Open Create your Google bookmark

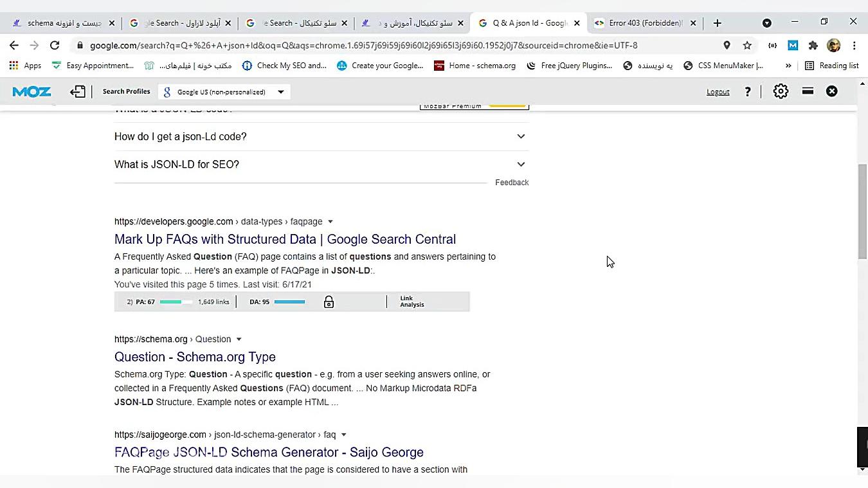[x=380, y=66]
